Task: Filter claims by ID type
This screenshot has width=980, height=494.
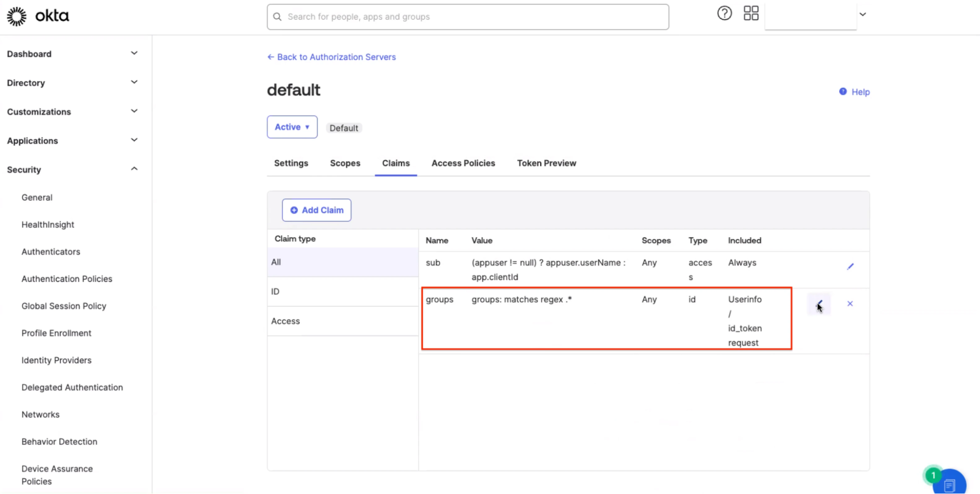Action: (343, 292)
